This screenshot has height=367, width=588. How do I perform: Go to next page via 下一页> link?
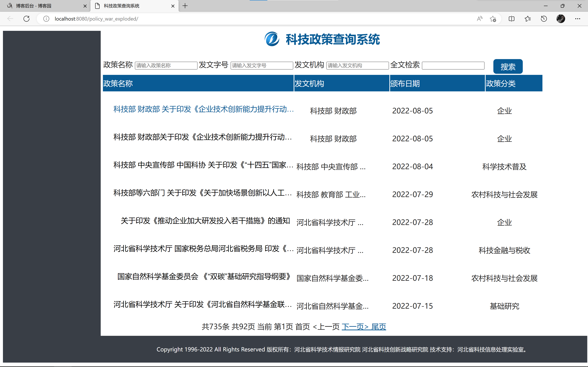coord(355,327)
